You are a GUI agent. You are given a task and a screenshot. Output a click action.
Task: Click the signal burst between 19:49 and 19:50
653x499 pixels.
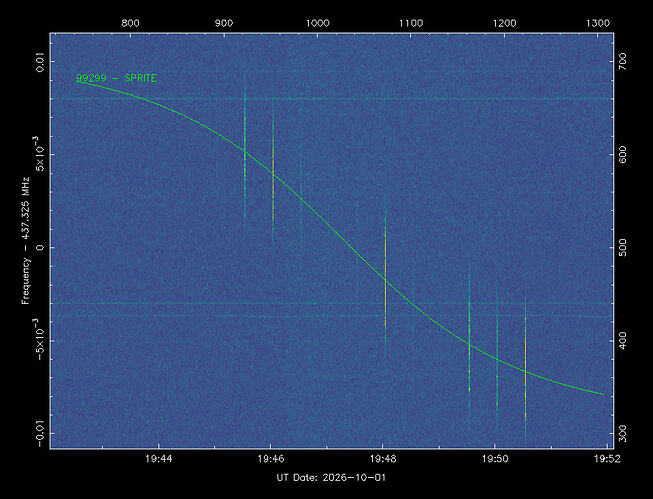coord(469,348)
